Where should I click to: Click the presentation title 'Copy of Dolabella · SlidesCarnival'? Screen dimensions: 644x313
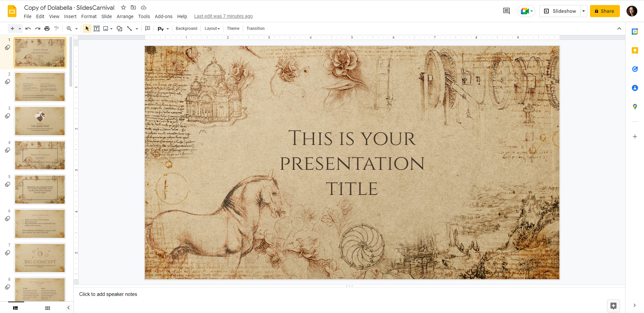coord(69,8)
